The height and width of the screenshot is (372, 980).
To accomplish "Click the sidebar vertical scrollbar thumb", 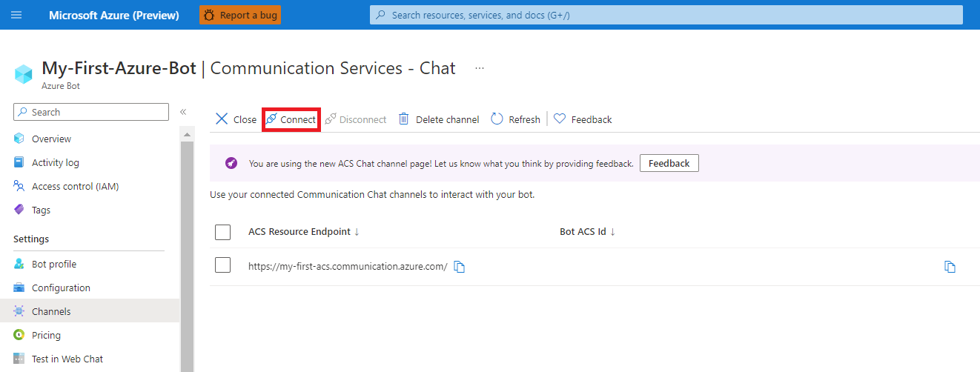I will (188, 256).
